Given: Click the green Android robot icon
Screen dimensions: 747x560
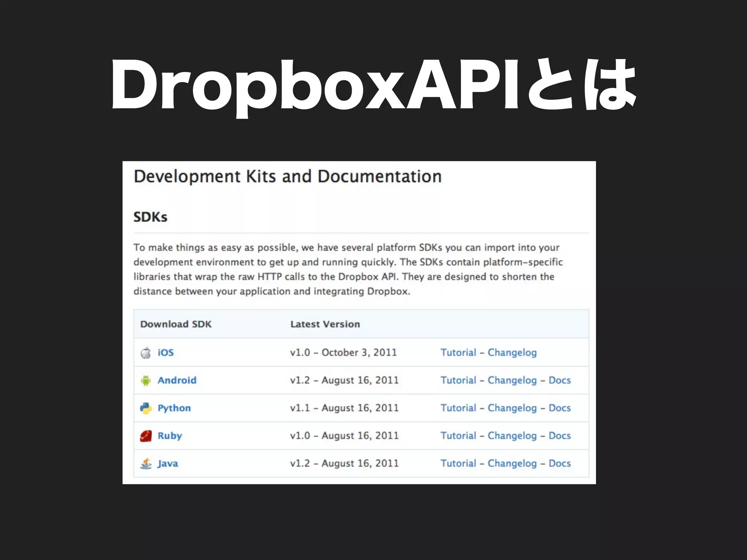Looking at the screenshot, I should tap(146, 380).
